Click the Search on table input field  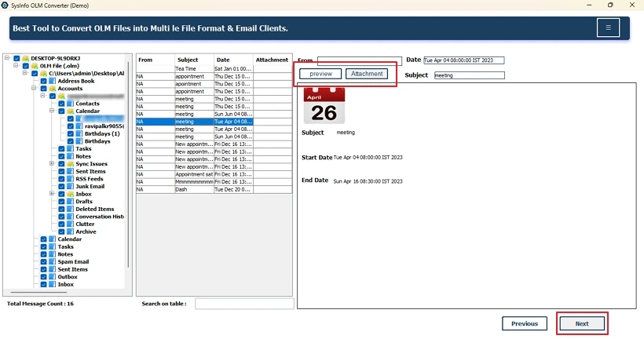[x=244, y=304]
